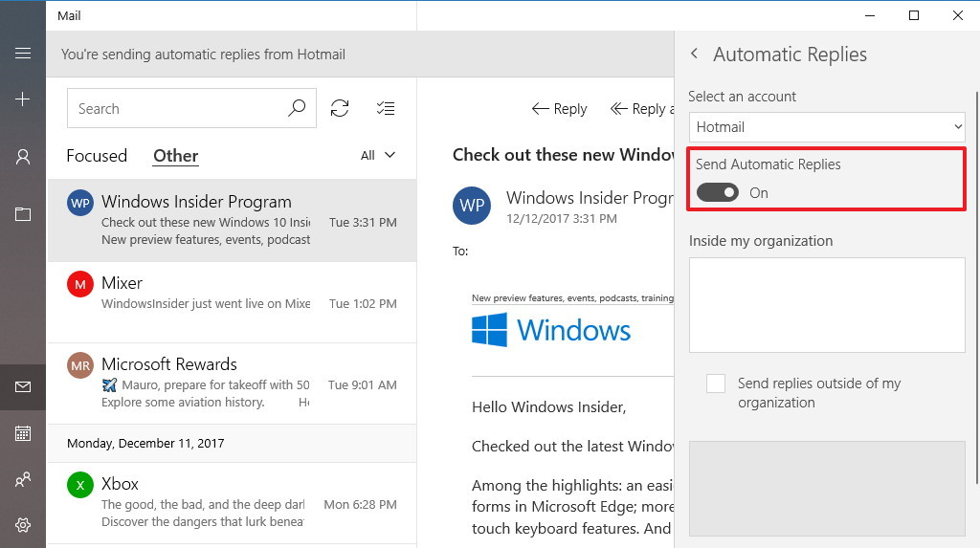Expand the Hotmail account dropdown
The image size is (980, 548).
(x=827, y=127)
